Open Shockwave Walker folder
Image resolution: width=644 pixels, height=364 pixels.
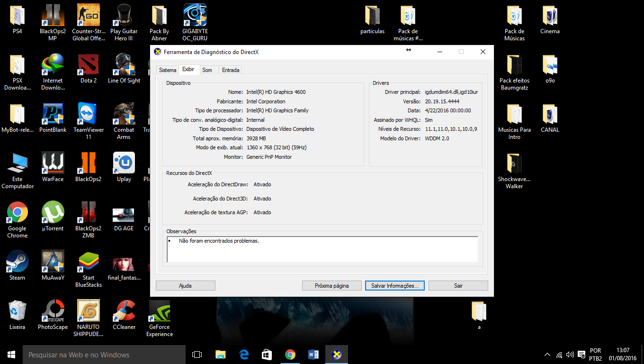(x=514, y=171)
